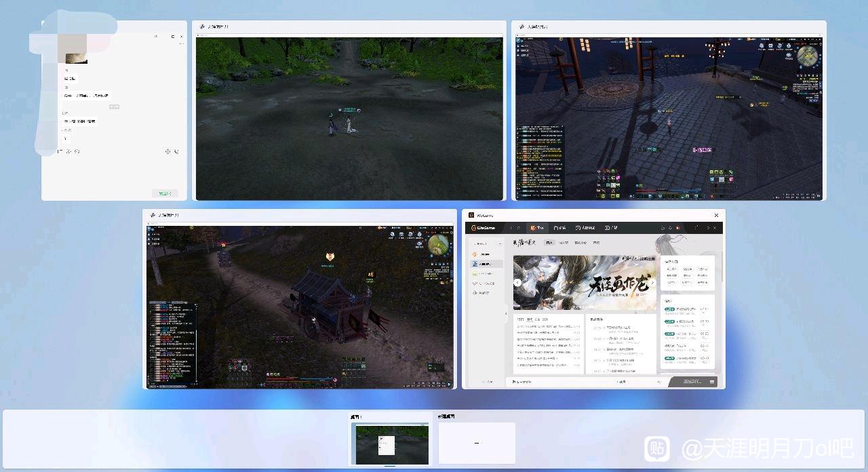The image size is (868, 472).
Task: Switch to the WeChat chat window
Action: [x=114, y=111]
